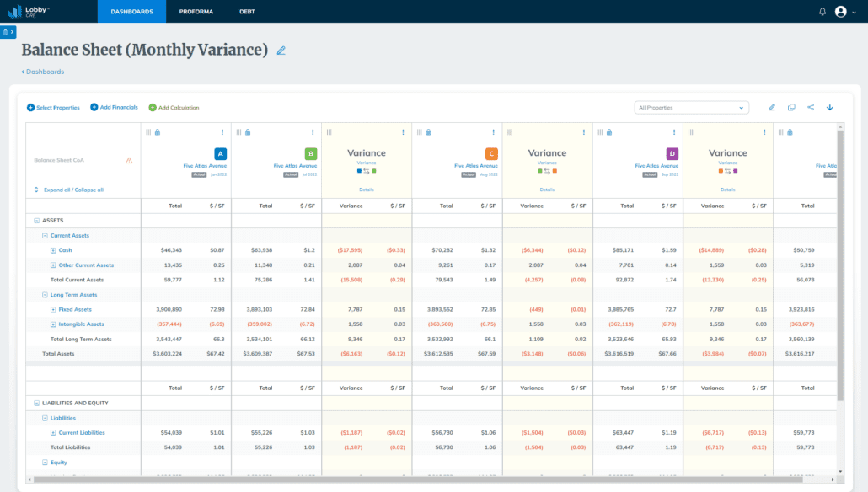
Task: Click the green B color badge
Action: click(311, 154)
